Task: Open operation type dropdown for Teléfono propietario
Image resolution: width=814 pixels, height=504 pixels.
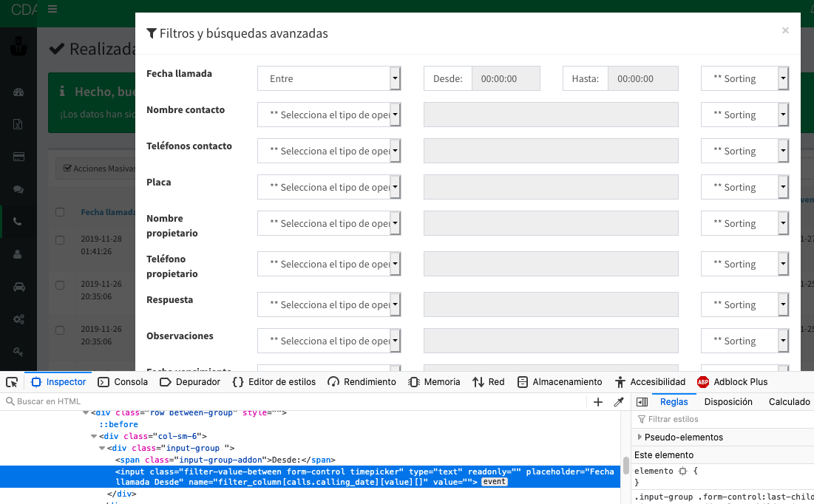Action: point(329,265)
